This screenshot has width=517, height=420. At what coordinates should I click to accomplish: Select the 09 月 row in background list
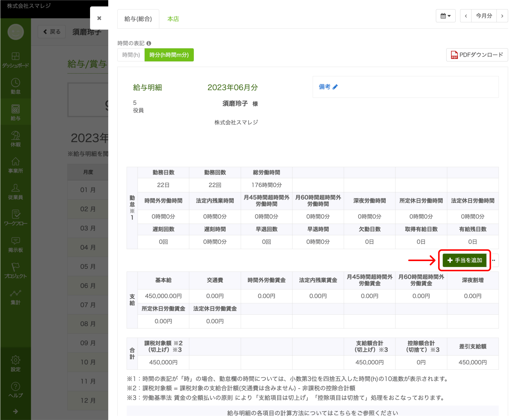tap(88, 343)
